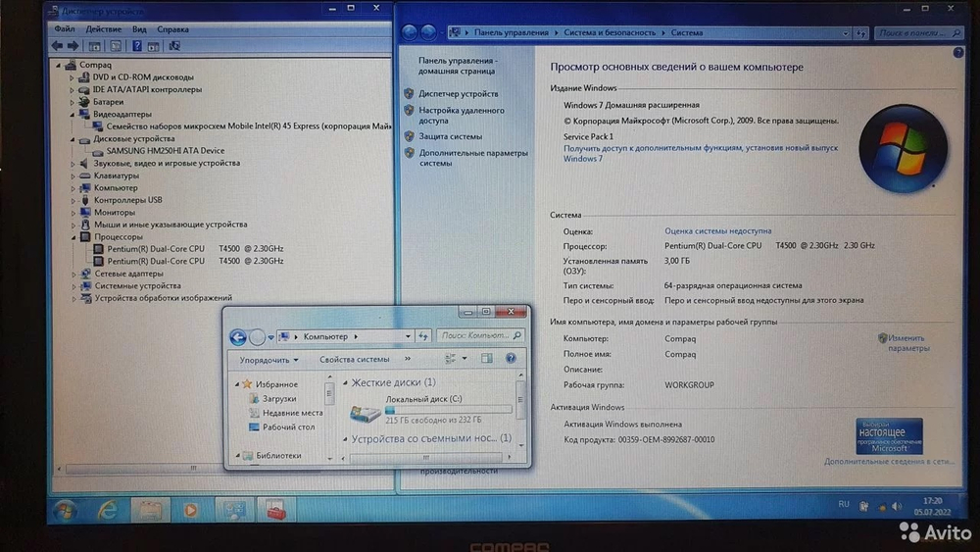Click Диспетчер устройств link in System sidebar

click(458, 94)
